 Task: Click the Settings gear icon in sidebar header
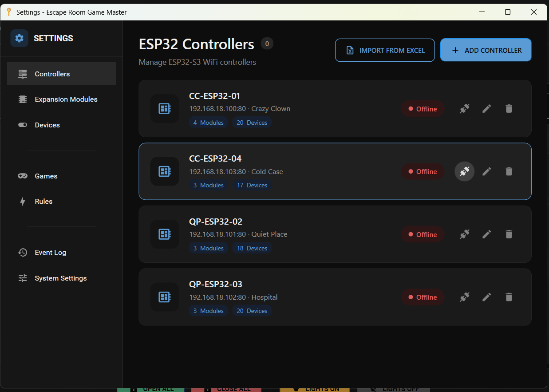tap(19, 38)
